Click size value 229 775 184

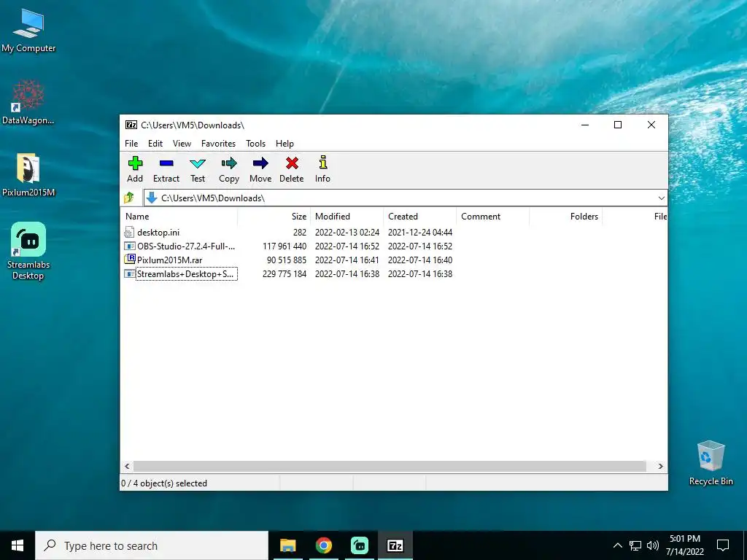[x=285, y=274]
